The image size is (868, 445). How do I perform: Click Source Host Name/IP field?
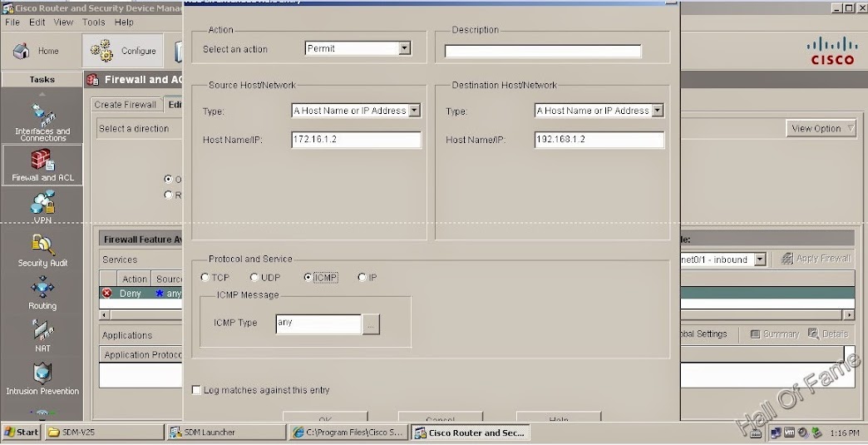click(x=356, y=140)
